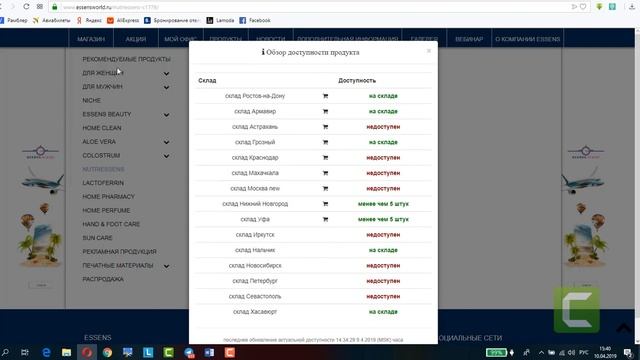Open ГАЛЕРЕЯ menu item
This screenshot has width=640, height=360.
pos(424,39)
